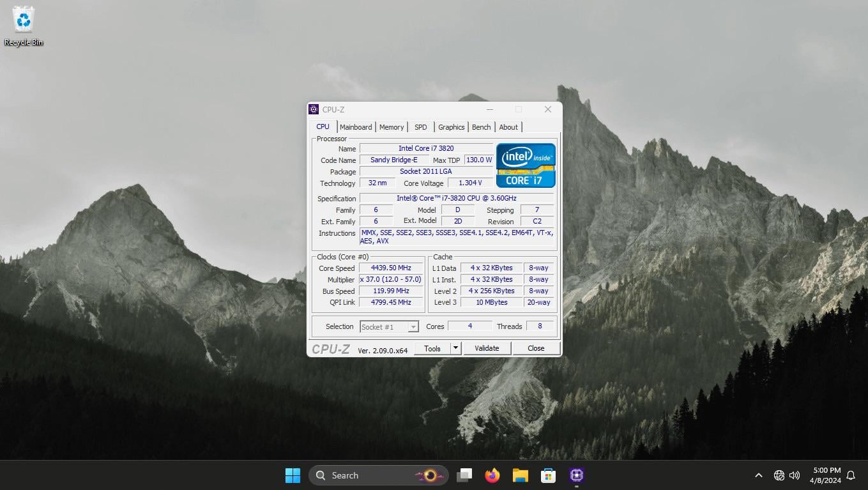Click the Ext. Model value 2D
This screenshot has height=490, width=868.
[x=458, y=221]
